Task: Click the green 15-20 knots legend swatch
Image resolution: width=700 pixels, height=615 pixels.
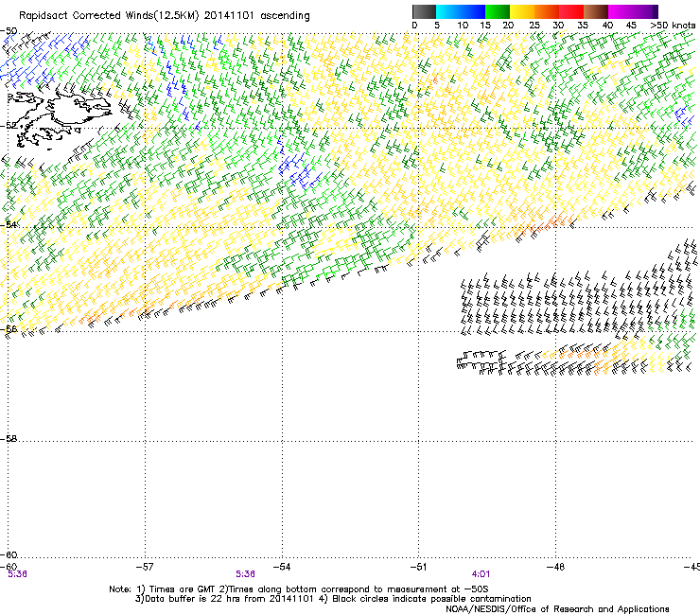Action: (498, 11)
